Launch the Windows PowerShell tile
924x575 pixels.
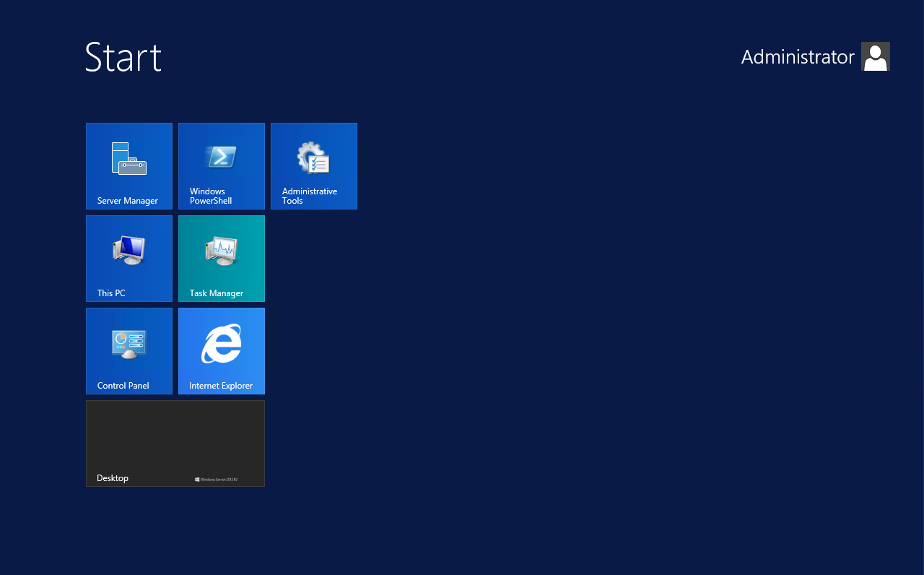pyautogui.click(x=222, y=166)
